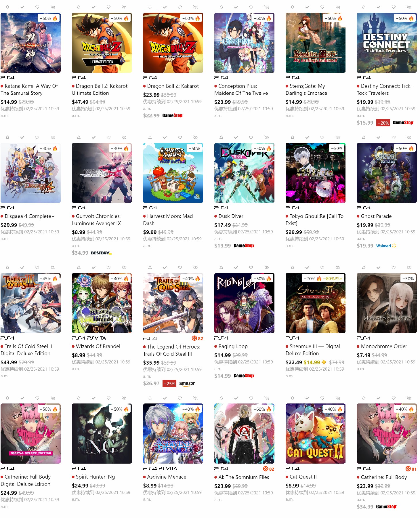Click the bell alert icon above Katana Kami

point(7,7)
